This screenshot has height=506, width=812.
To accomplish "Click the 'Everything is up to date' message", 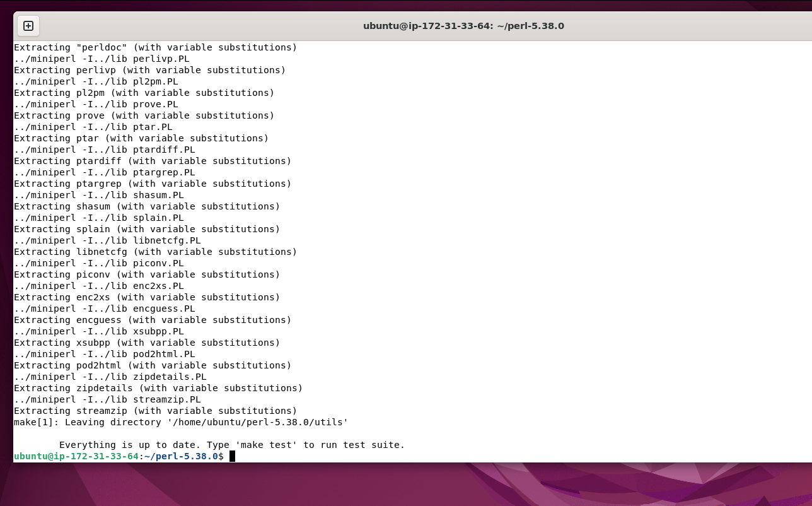I will 232,445.
